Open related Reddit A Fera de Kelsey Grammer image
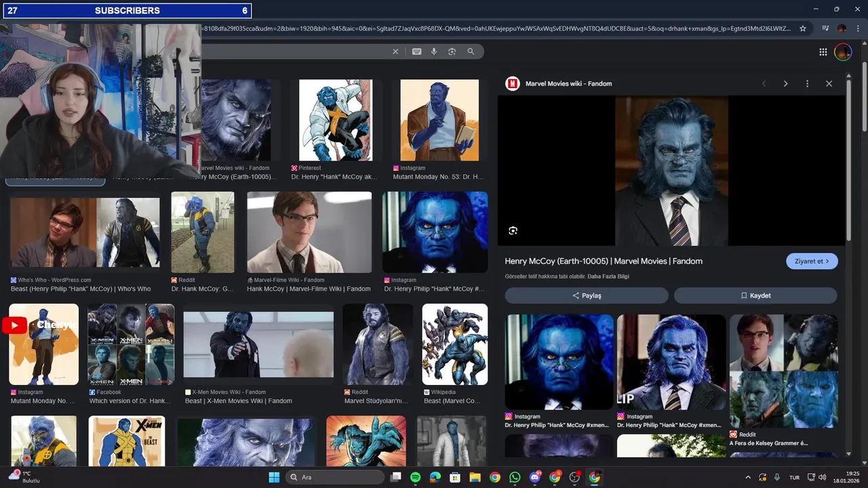The height and width of the screenshot is (488, 868). click(783, 371)
